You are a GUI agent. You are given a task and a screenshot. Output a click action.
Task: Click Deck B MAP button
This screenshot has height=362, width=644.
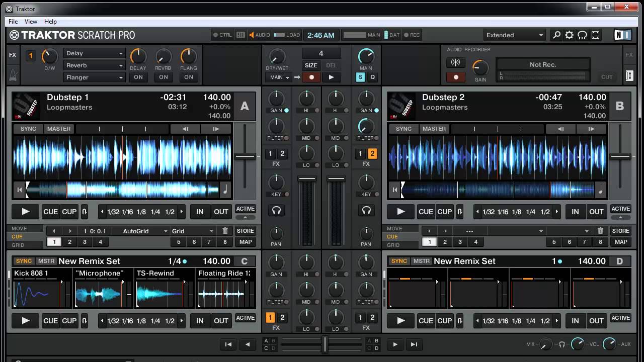pyautogui.click(x=621, y=242)
